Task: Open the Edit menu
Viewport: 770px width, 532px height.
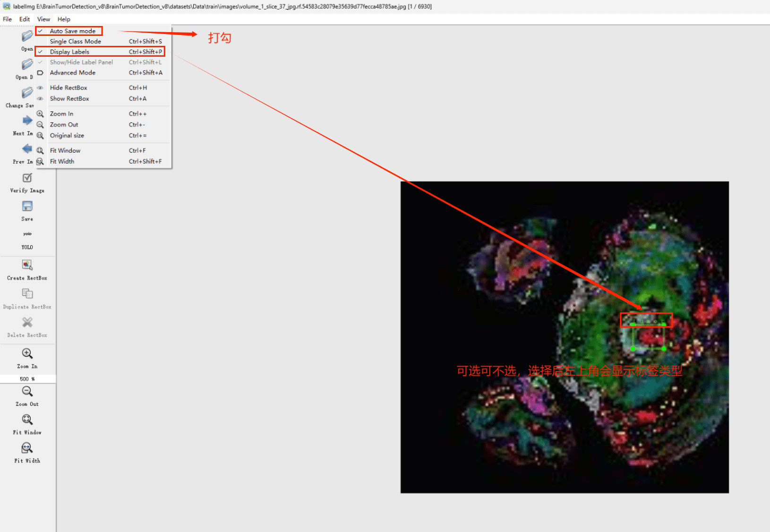Action: pyautogui.click(x=25, y=19)
